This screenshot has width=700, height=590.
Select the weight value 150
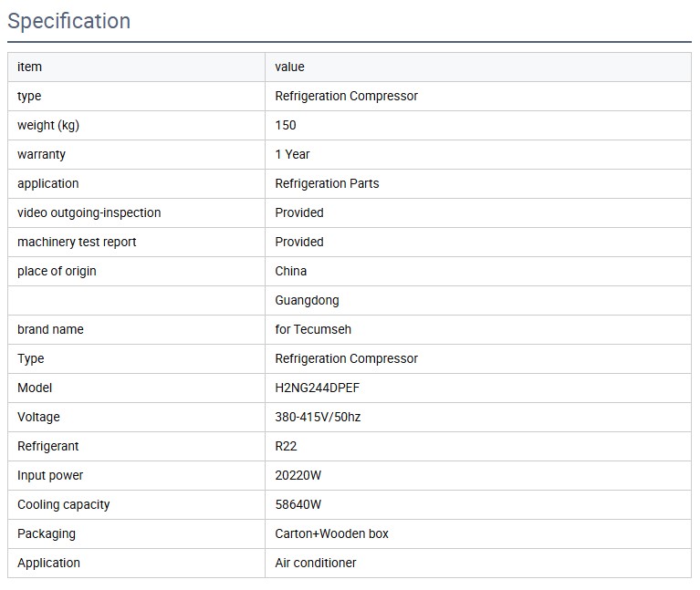click(x=286, y=125)
